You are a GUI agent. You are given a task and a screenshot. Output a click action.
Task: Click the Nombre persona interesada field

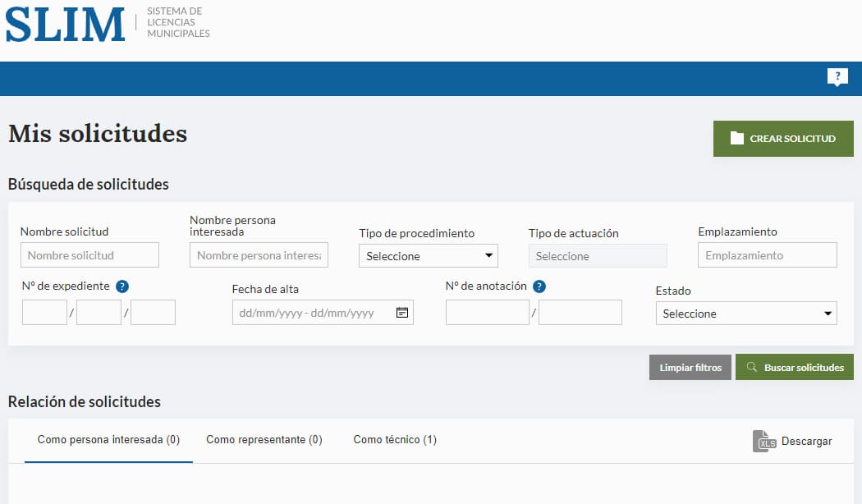point(259,255)
